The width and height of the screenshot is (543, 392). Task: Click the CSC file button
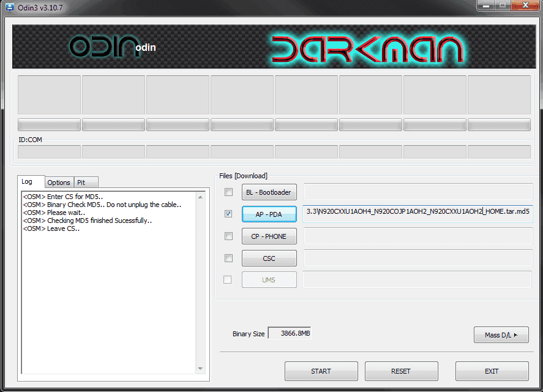[x=269, y=258]
